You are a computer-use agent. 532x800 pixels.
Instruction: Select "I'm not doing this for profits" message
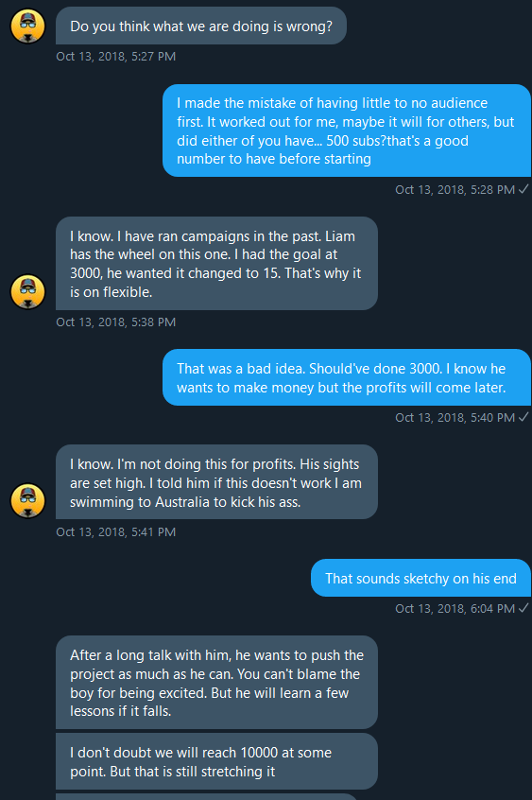pos(216,482)
